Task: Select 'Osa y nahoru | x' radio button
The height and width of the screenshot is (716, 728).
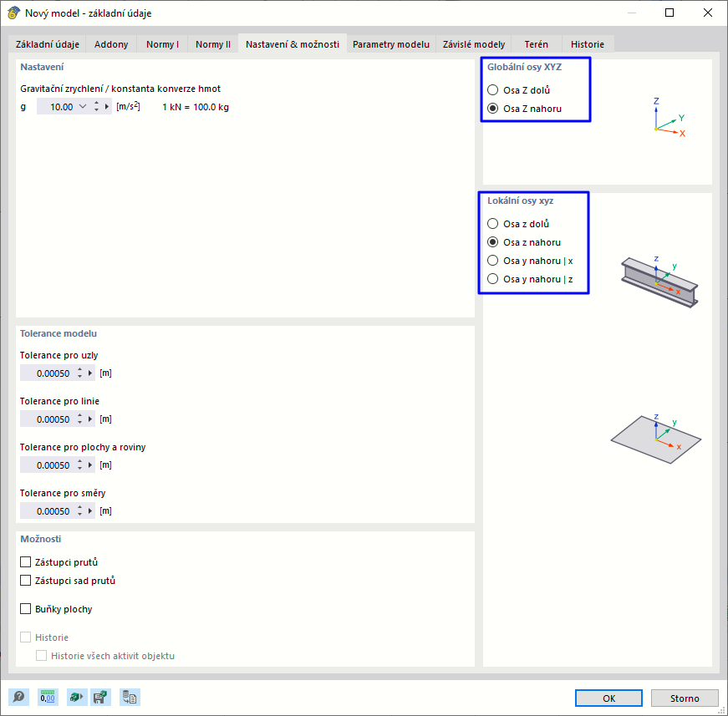Action: pos(492,261)
